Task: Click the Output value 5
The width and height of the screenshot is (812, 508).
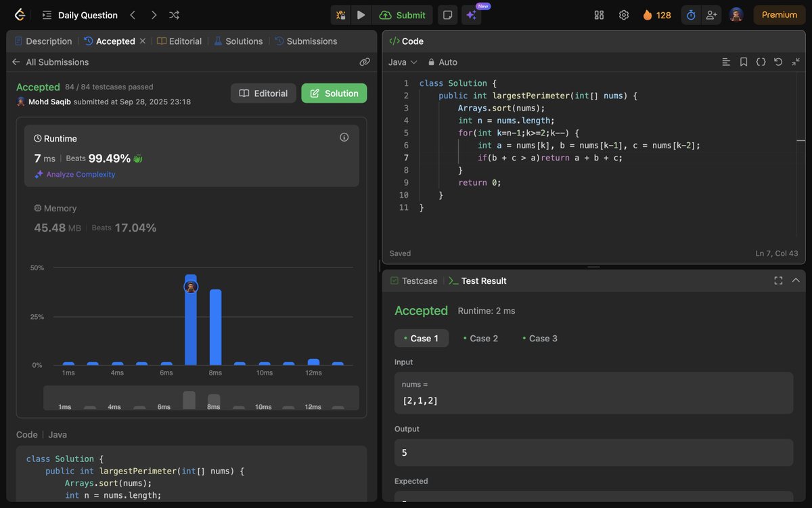Action: (405, 452)
